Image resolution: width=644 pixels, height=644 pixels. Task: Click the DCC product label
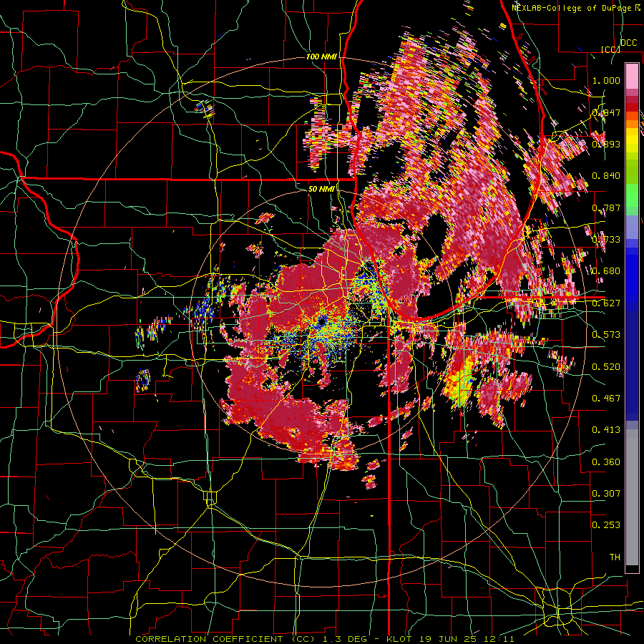[628, 43]
